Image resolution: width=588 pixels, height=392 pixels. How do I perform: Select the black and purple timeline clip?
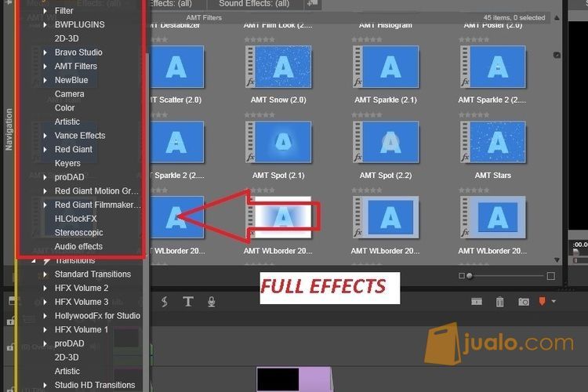(x=294, y=379)
